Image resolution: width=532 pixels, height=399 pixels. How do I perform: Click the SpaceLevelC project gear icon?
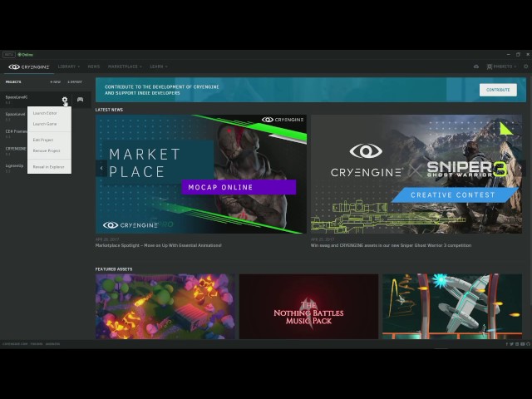pos(65,100)
